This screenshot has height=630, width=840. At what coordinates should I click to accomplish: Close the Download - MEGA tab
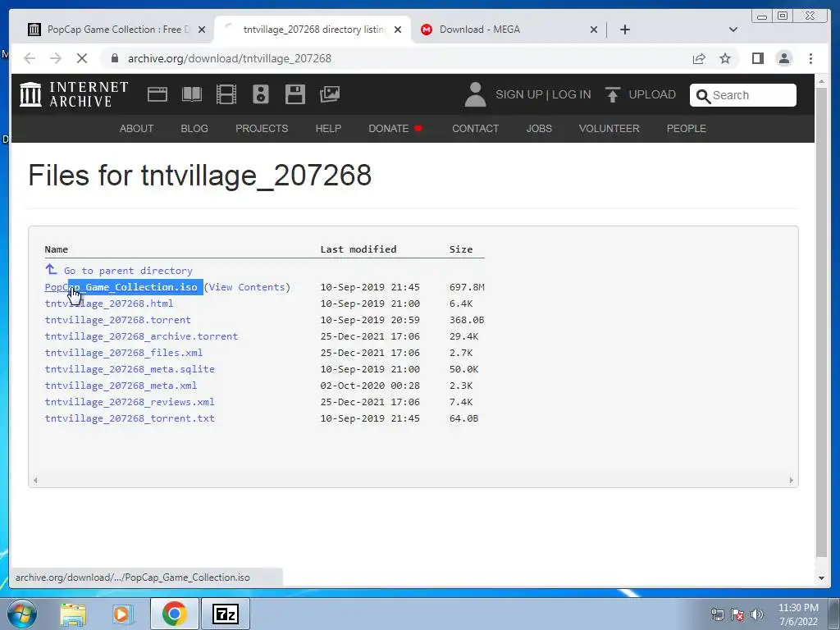click(594, 30)
